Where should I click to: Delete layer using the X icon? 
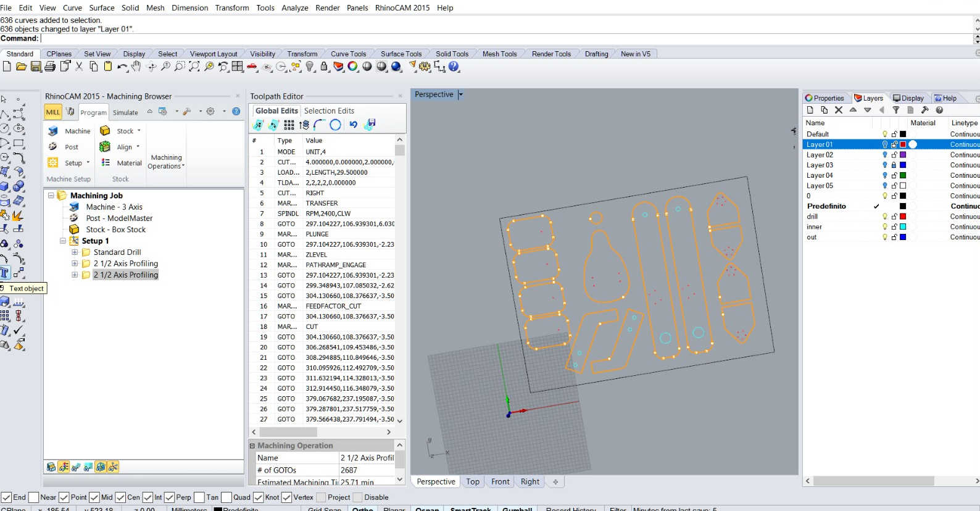pos(839,110)
